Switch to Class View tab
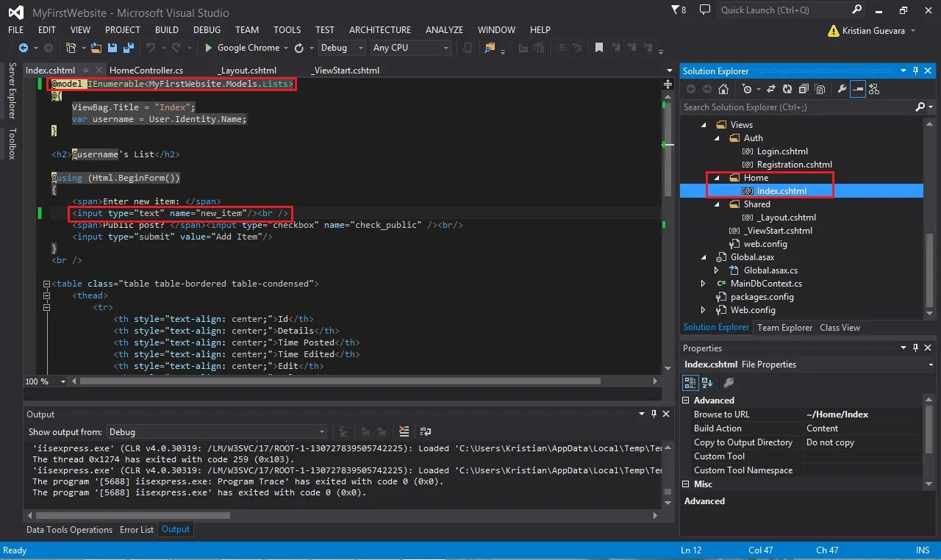The image size is (941, 560). point(840,328)
